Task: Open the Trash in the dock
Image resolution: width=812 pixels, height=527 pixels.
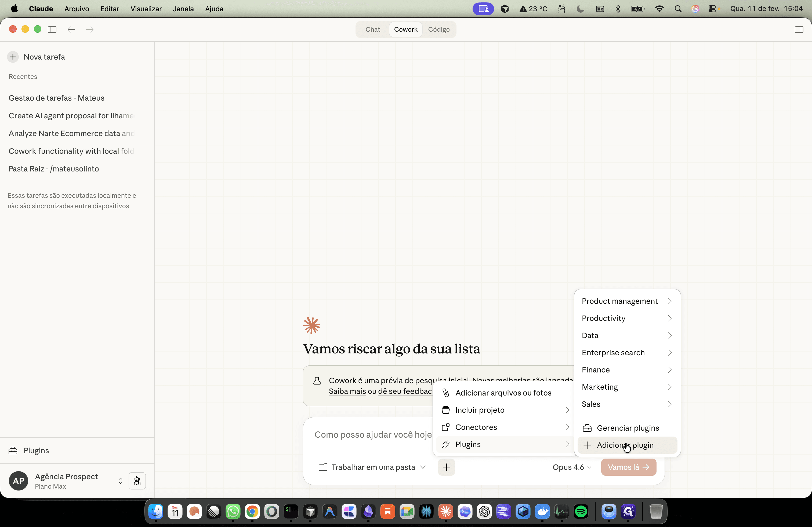Action: click(655, 511)
